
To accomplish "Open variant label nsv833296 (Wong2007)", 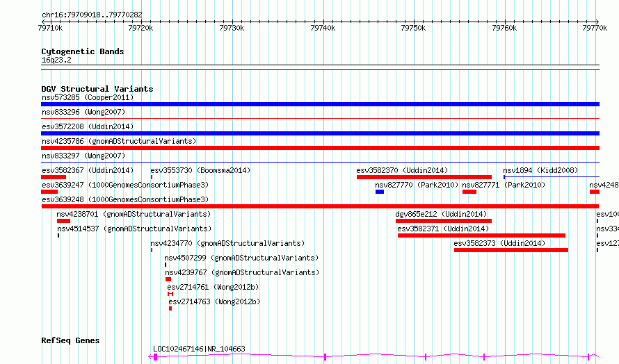I will click(x=83, y=112).
